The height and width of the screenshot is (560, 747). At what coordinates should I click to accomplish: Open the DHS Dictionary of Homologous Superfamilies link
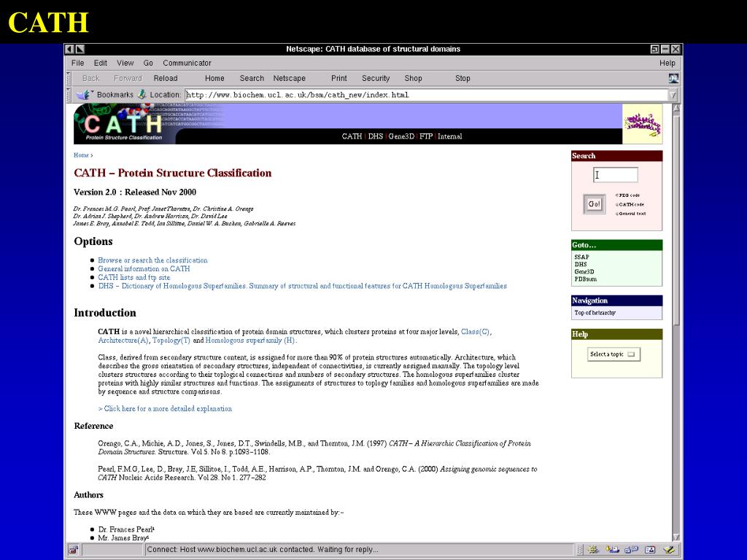(303, 286)
